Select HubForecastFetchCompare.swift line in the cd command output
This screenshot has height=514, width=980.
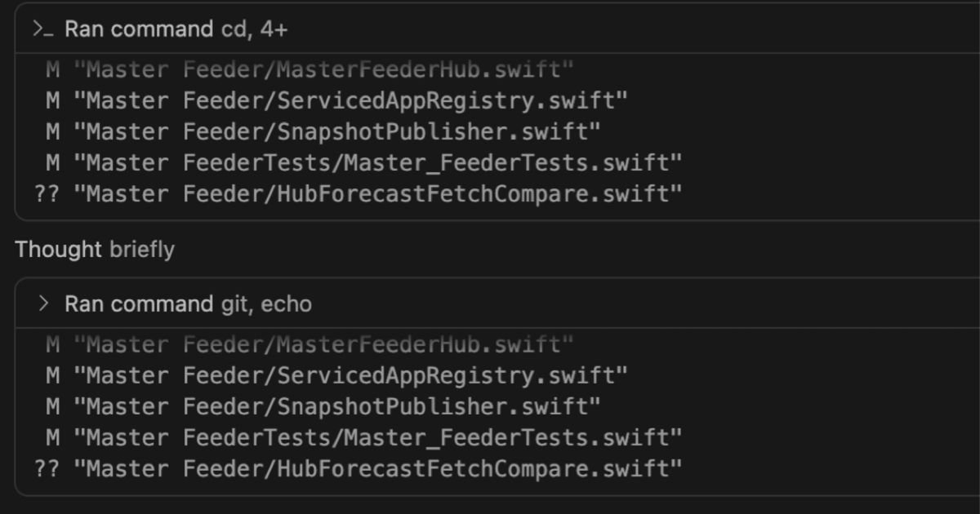[358, 194]
